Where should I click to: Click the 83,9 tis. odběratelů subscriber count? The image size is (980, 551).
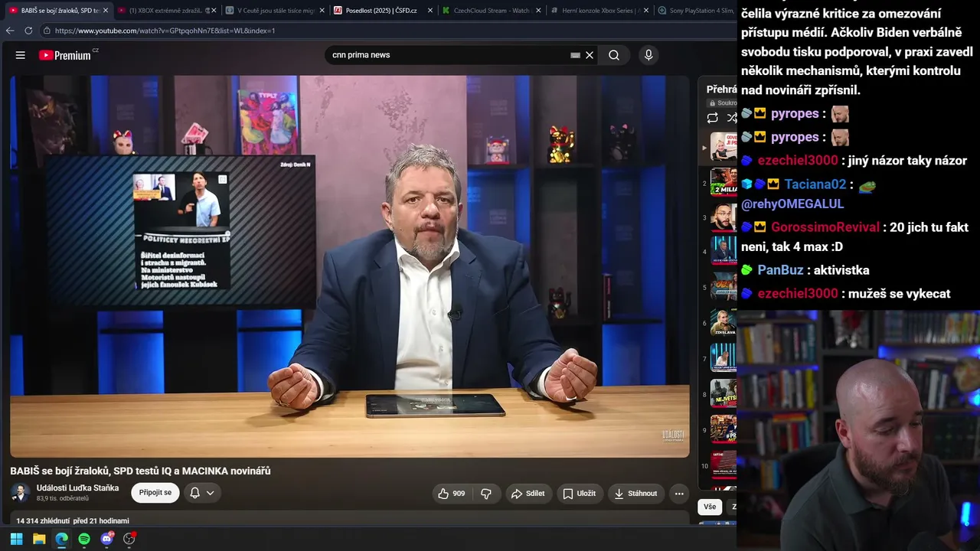(x=63, y=499)
